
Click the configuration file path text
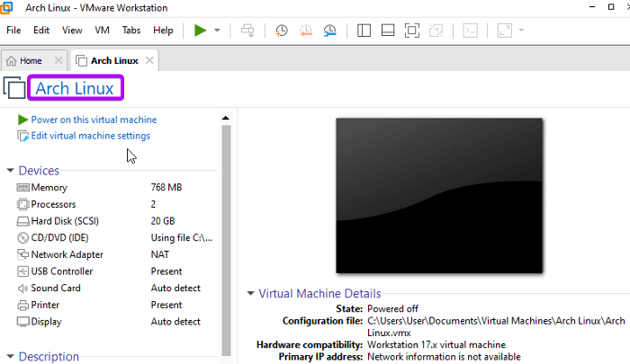tap(496, 326)
